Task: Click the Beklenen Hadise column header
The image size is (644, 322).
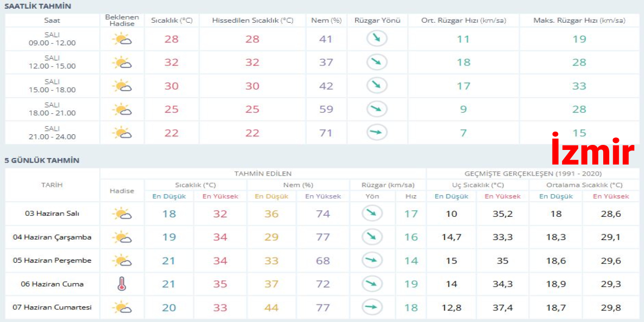Action: (x=122, y=20)
